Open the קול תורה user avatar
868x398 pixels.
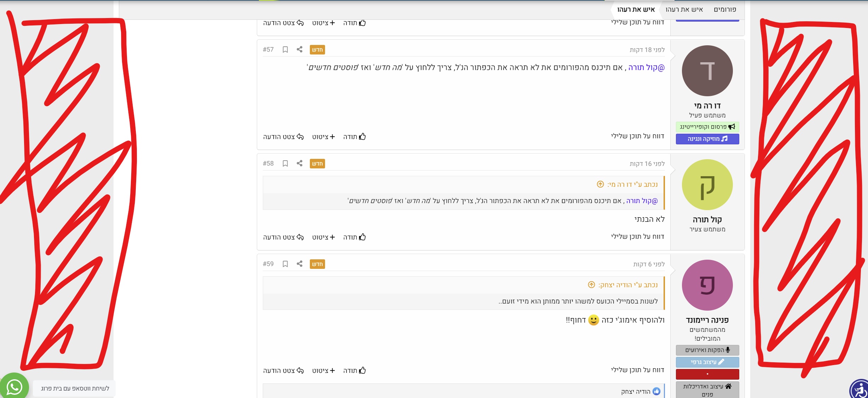(x=707, y=185)
